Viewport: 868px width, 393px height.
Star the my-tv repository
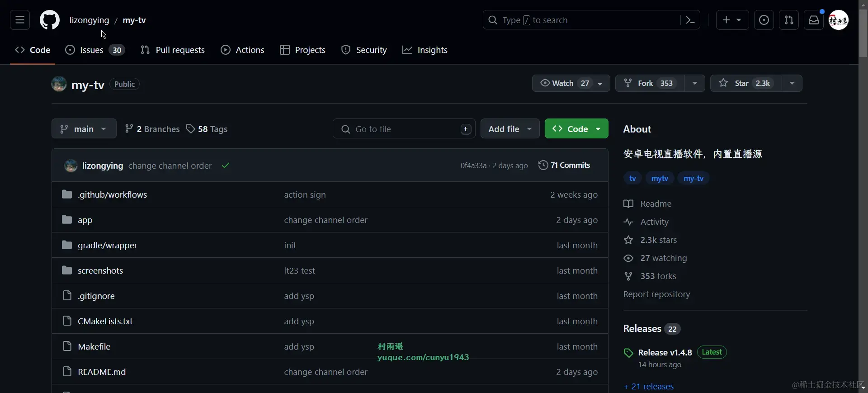[746, 83]
